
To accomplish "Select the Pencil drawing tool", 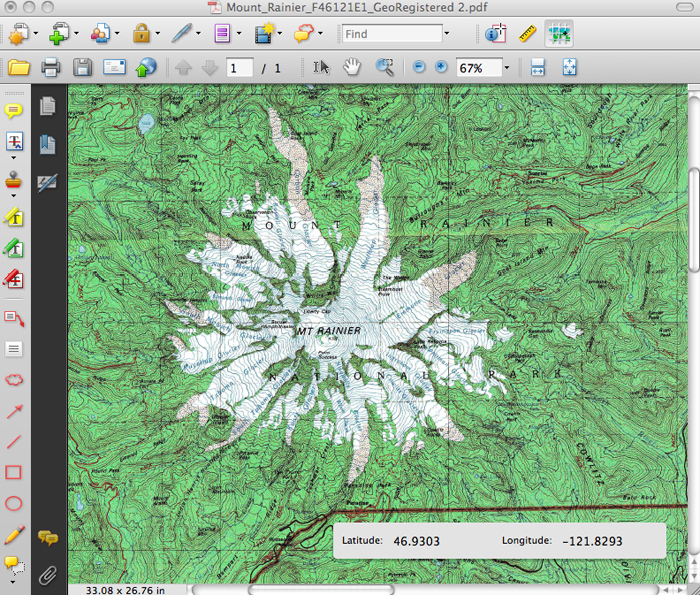I will (x=15, y=534).
